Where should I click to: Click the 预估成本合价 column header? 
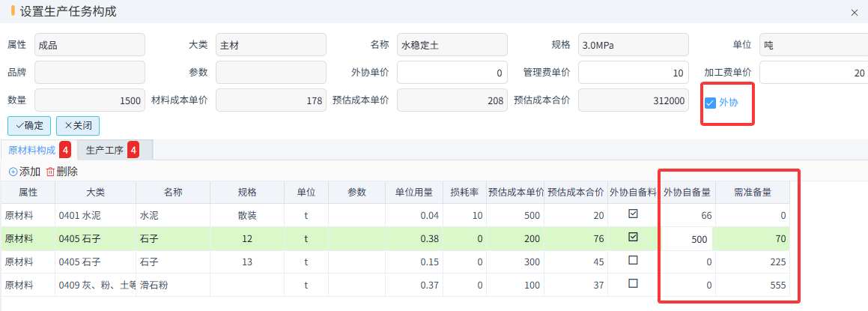pyautogui.click(x=576, y=192)
